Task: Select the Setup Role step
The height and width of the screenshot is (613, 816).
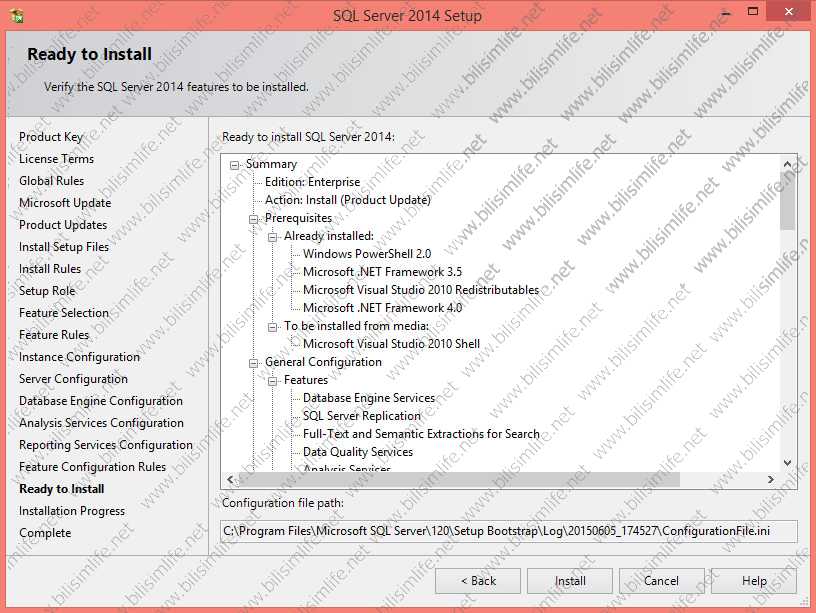Action: 47,291
